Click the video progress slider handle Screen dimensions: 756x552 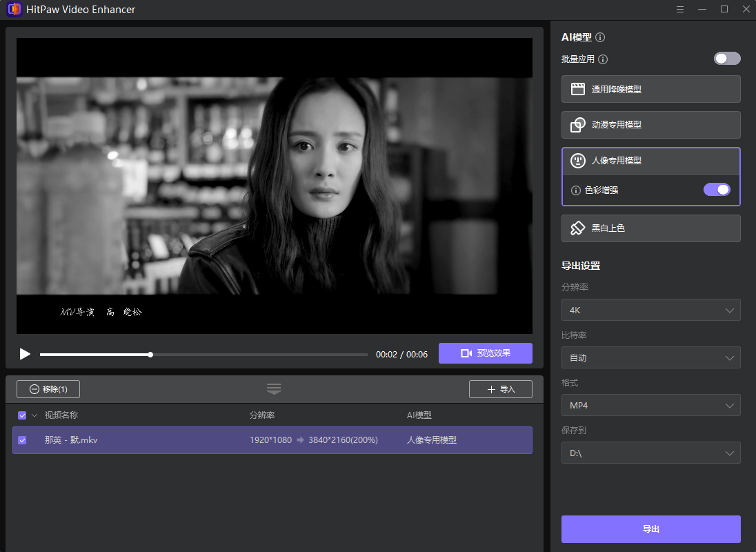(150, 355)
